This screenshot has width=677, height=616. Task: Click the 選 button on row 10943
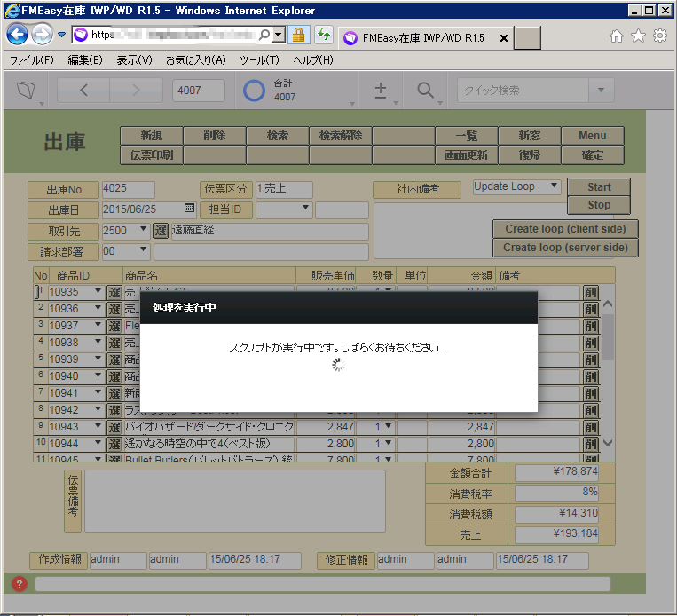[114, 428]
